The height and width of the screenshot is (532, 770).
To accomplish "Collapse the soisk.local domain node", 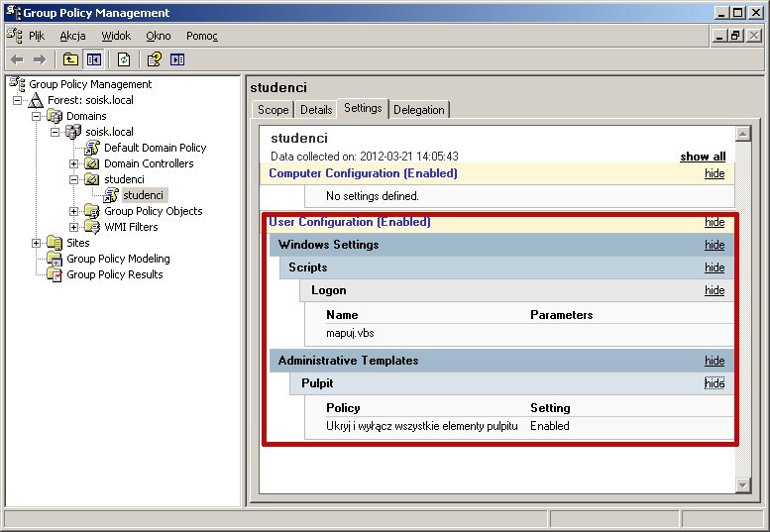I will click(55, 132).
